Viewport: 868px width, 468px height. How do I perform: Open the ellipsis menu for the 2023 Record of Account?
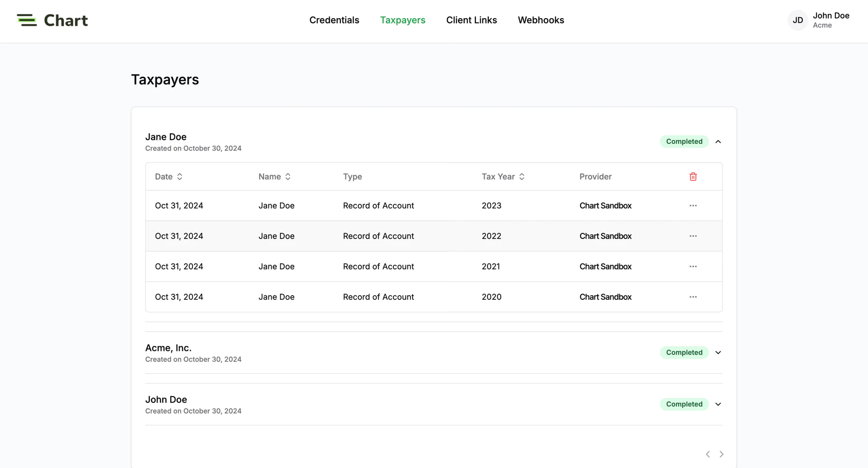[x=693, y=205]
